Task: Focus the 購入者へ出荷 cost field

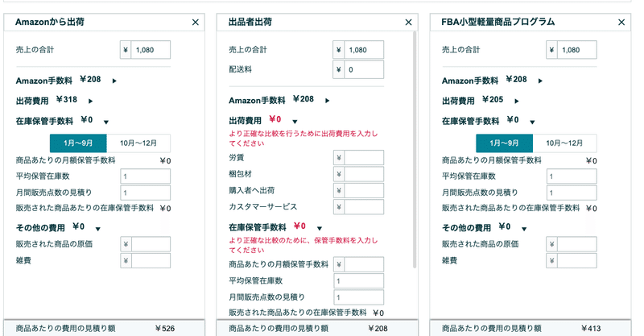Action: pyautogui.click(x=364, y=190)
